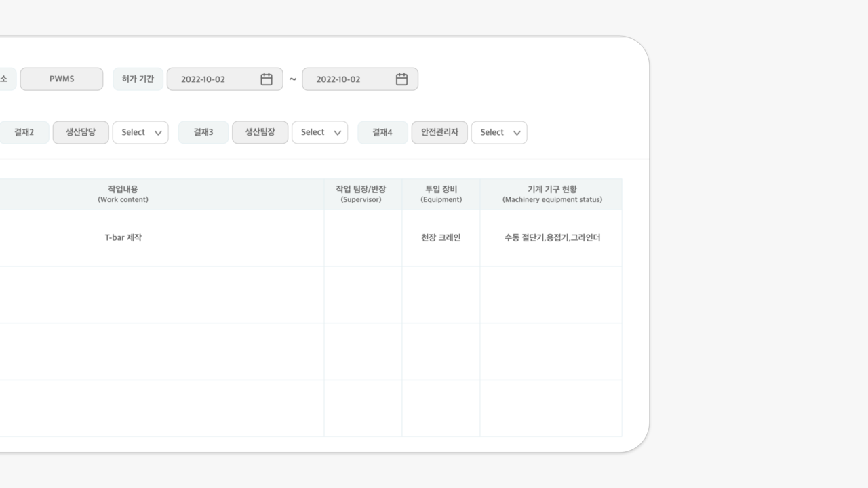The image size is (868, 488).
Task: Click the 투입 장비 (Equipment) column header
Action: [441, 194]
